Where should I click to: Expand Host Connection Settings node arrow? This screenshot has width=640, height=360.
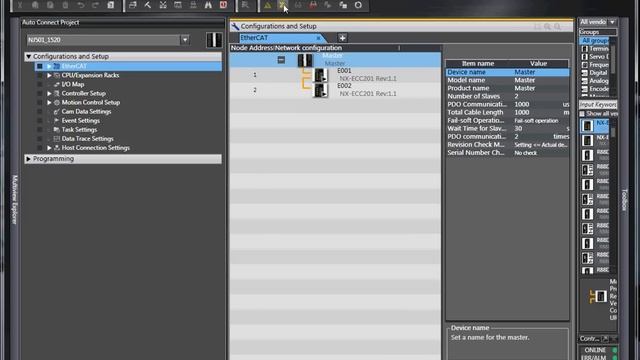tap(49, 148)
